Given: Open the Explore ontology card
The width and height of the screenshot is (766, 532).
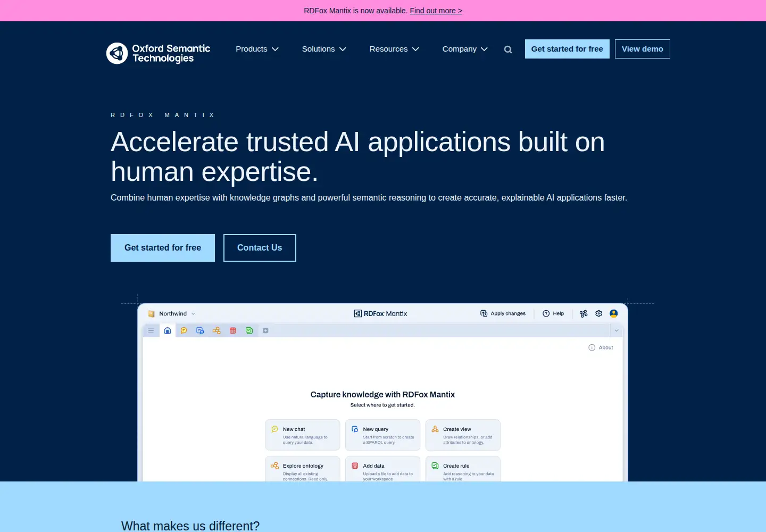Looking at the screenshot, I should (x=303, y=469).
